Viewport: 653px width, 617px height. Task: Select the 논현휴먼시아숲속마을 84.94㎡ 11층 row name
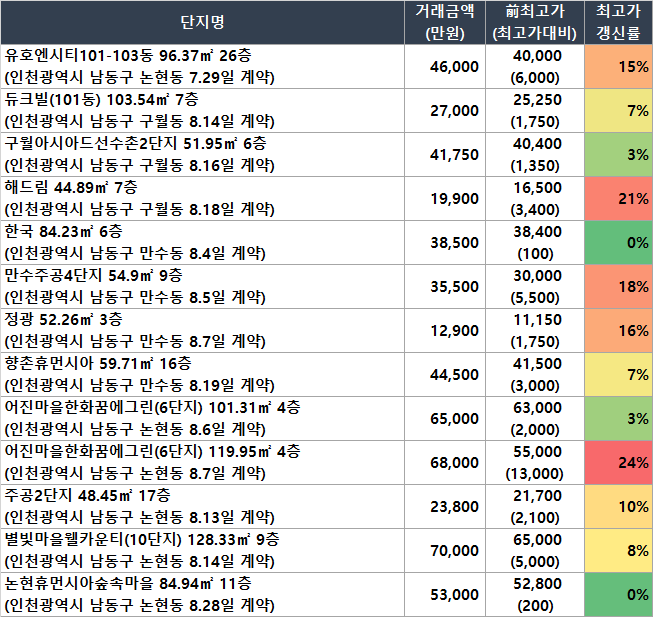click(x=202, y=595)
